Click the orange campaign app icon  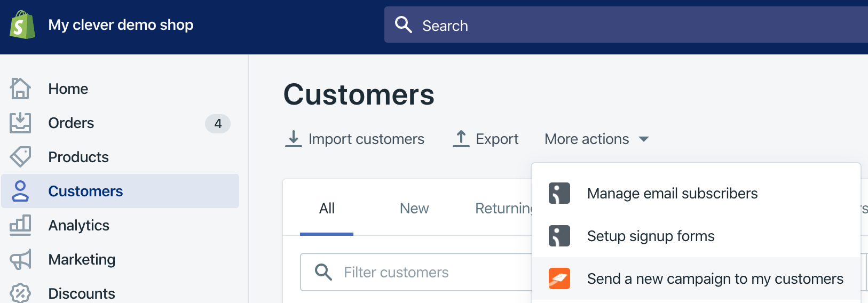pos(559,278)
